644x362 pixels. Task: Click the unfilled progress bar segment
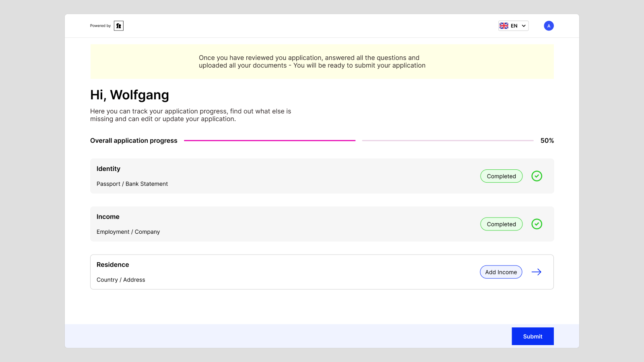[x=448, y=140]
